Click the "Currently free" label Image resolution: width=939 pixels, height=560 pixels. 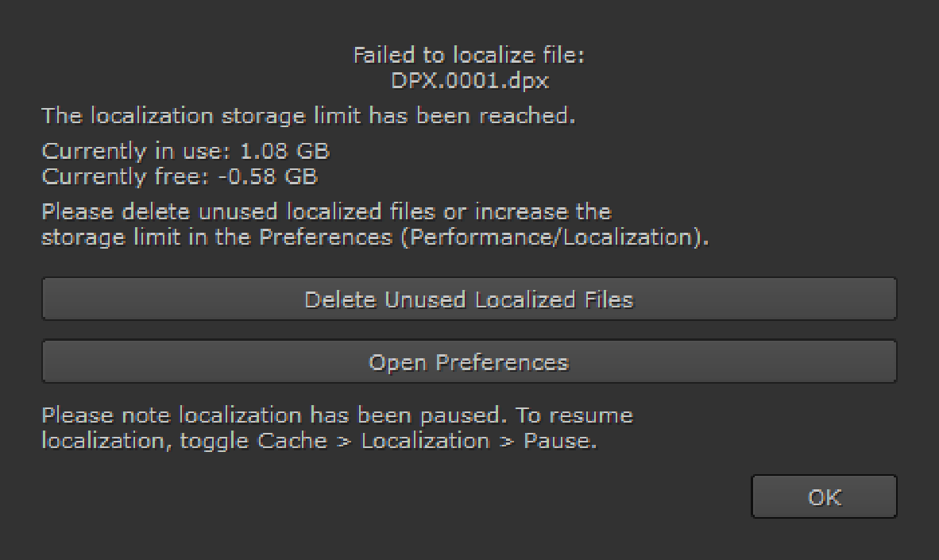click(x=126, y=176)
